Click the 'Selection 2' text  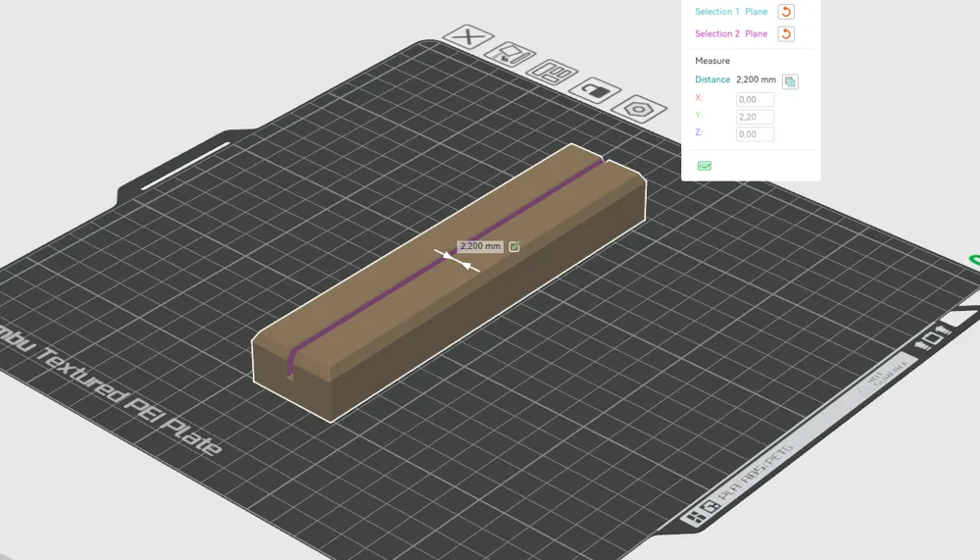(717, 33)
